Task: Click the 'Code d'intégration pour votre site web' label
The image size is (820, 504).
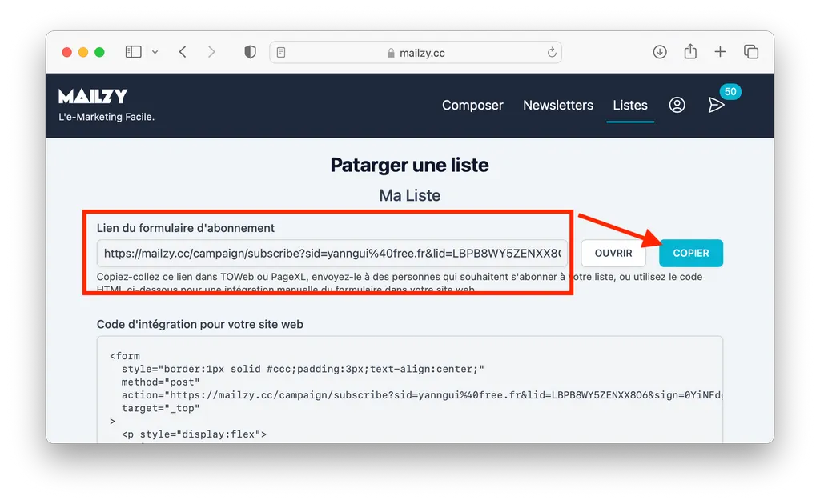Action: (x=199, y=324)
